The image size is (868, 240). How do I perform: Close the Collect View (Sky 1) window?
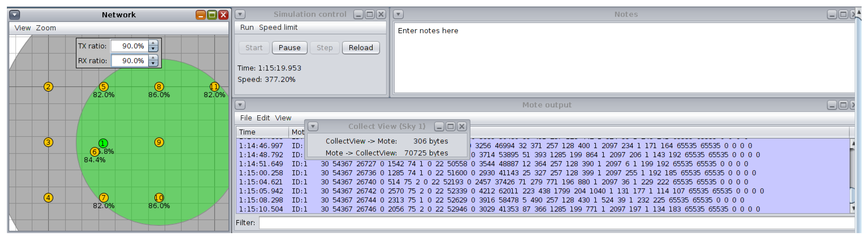462,127
